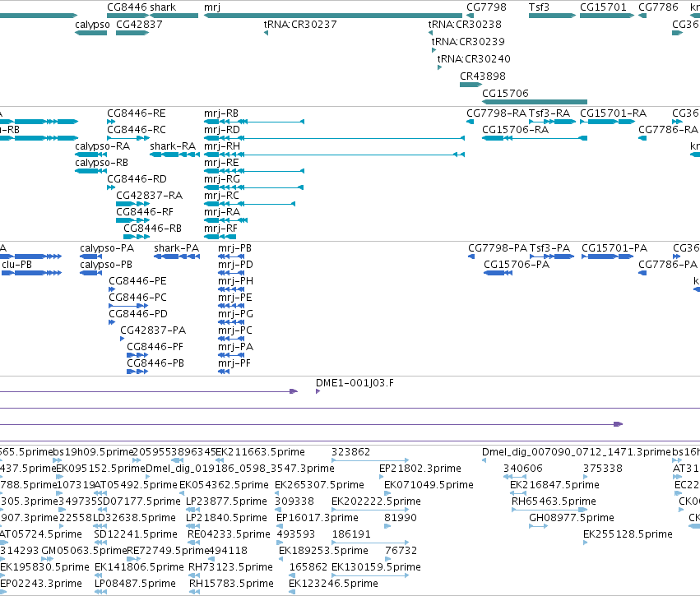The image size is (700, 596).
Task: Select the RE04233.5prime EST label
Action: 229,535
